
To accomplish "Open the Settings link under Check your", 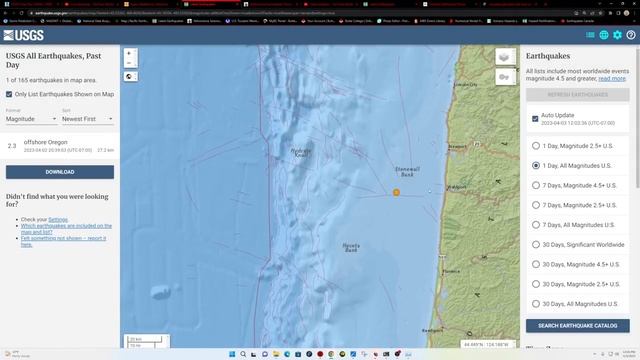I will click(x=58, y=220).
